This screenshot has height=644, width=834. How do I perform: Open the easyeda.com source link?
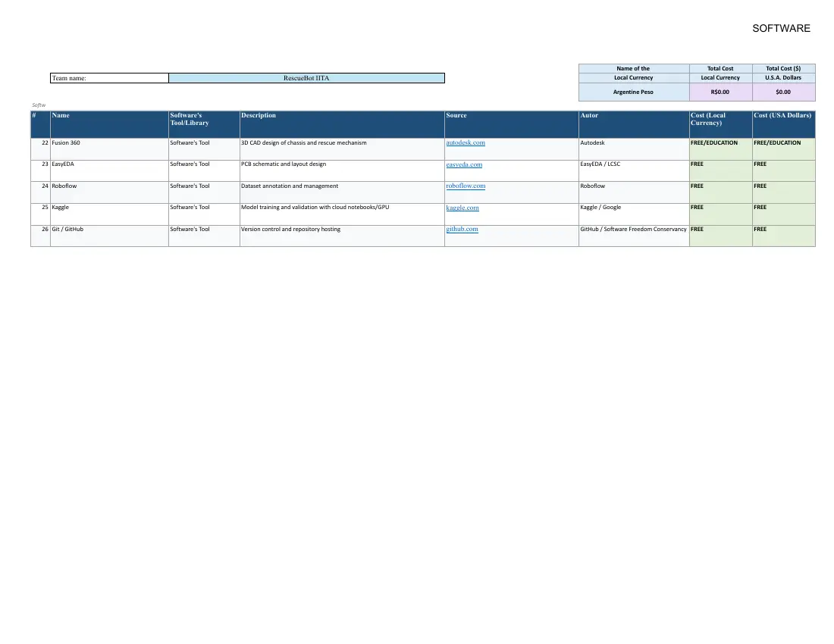pos(464,164)
